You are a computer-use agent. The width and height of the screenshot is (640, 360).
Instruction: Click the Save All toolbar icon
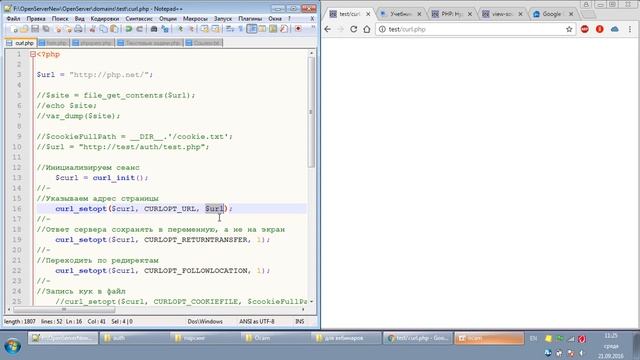click(x=46, y=29)
